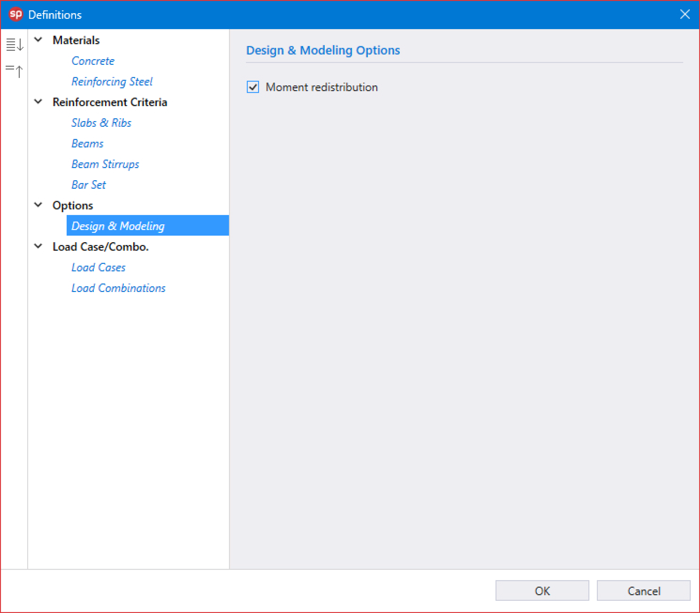Collapse the Load Case/Combo. section
The width and height of the screenshot is (700, 613).
coord(38,246)
